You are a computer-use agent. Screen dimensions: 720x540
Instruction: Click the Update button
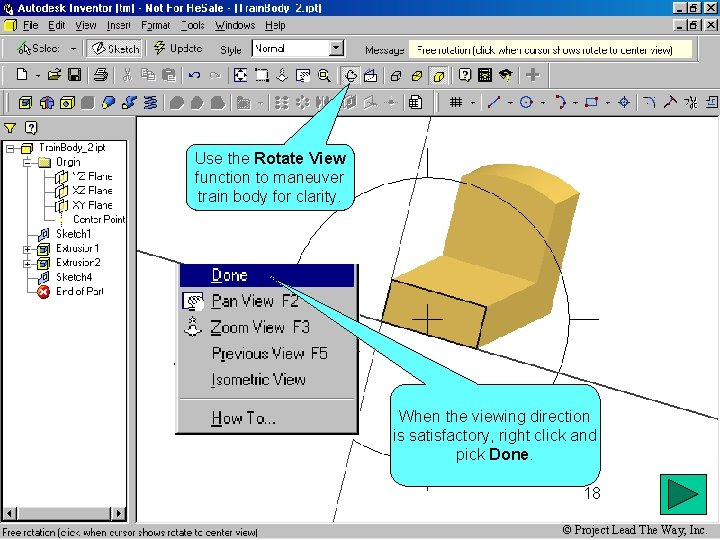point(178,48)
